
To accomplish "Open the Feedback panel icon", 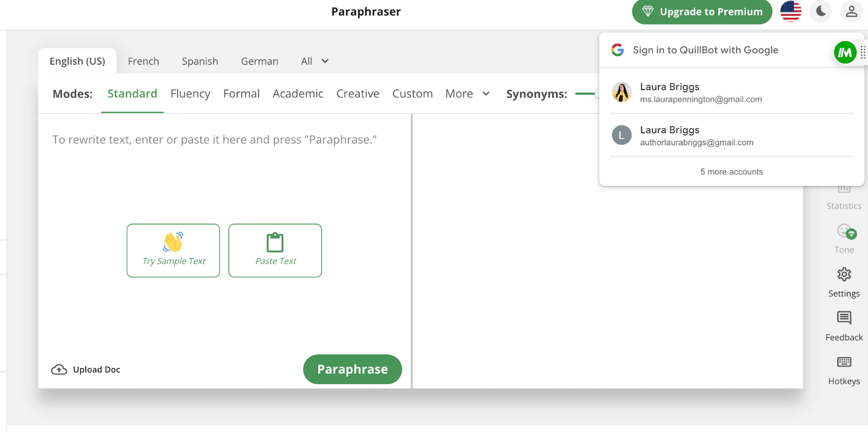I will coord(844,318).
